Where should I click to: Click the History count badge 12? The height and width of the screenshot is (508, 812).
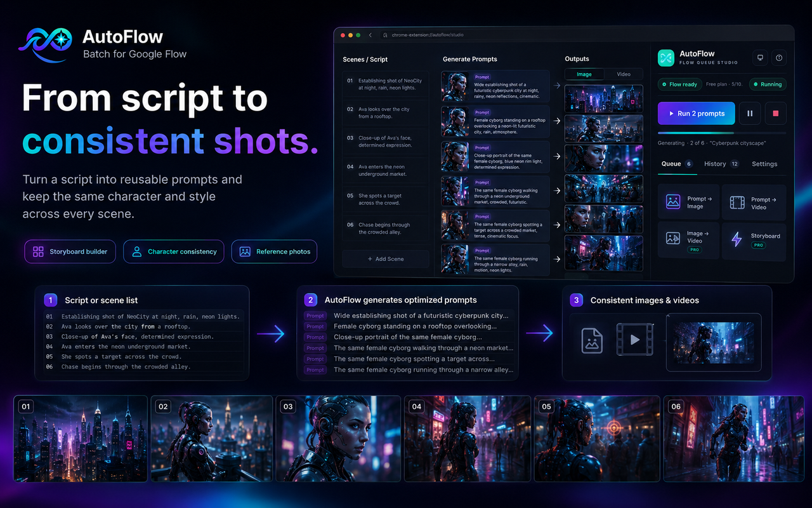click(x=735, y=164)
